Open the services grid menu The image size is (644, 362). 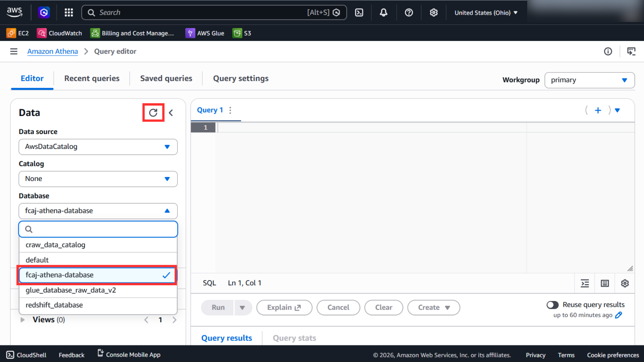[x=69, y=12]
